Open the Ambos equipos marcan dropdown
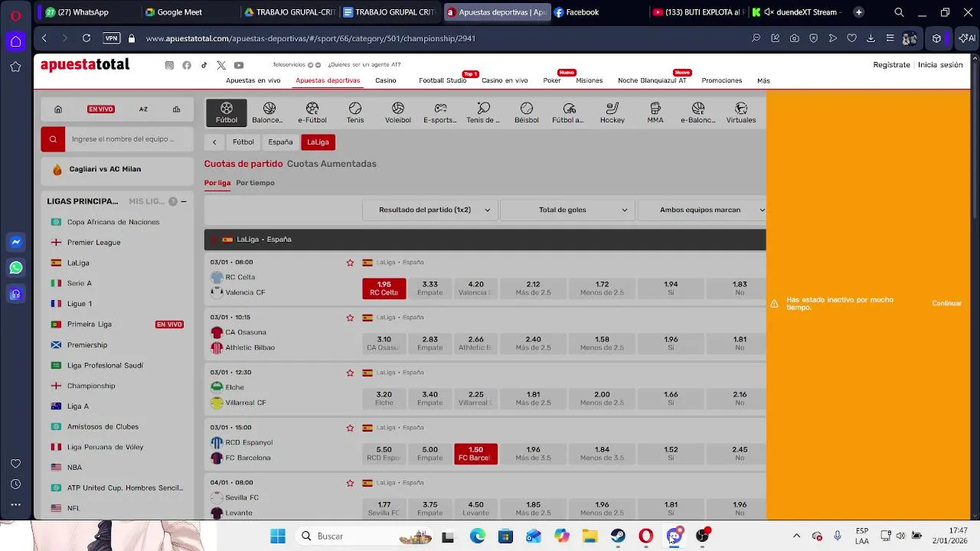 [702, 210]
